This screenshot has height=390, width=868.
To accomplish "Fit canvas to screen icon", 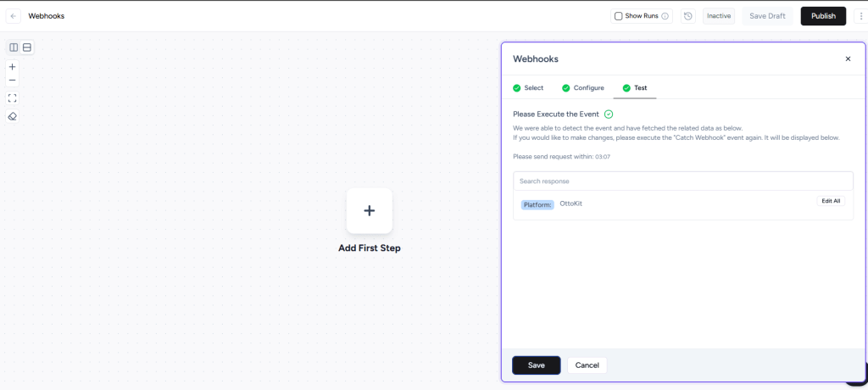I will coord(13,98).
